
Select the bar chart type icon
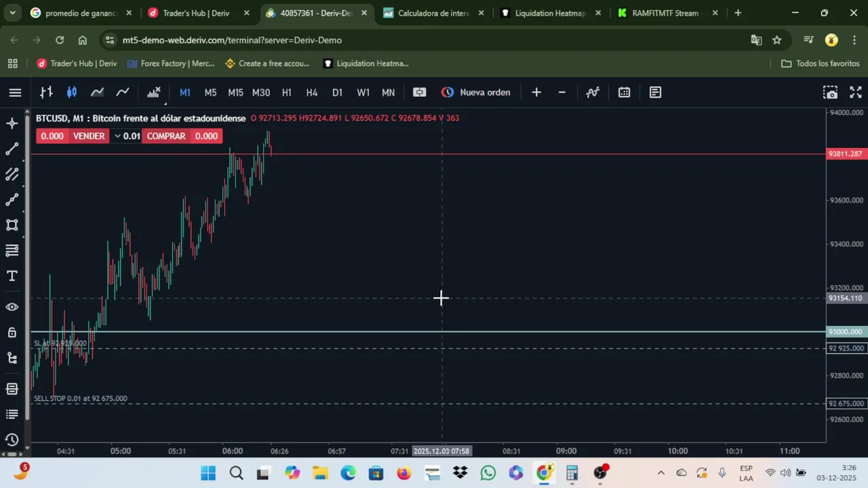pos(46,92)
